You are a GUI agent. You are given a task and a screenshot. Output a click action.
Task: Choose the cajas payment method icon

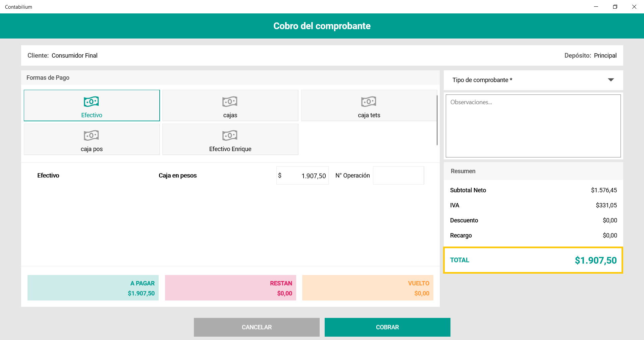[230, 101]
